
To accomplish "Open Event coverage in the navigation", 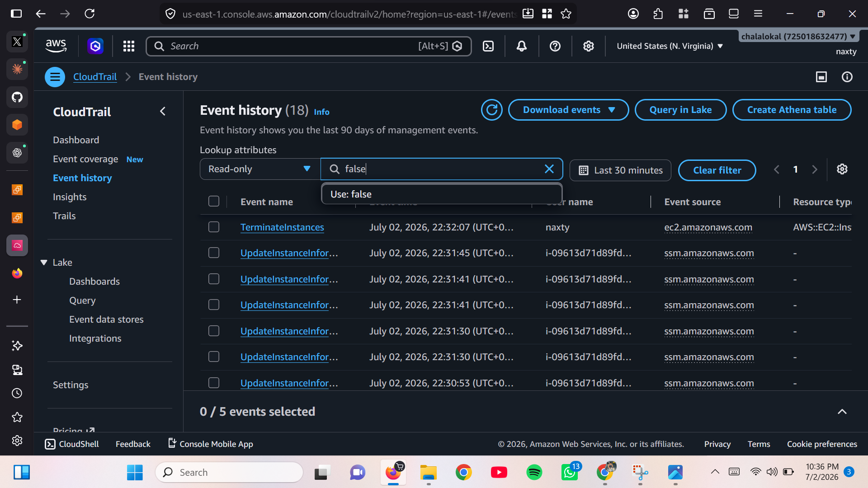I will tap(85, 159).
